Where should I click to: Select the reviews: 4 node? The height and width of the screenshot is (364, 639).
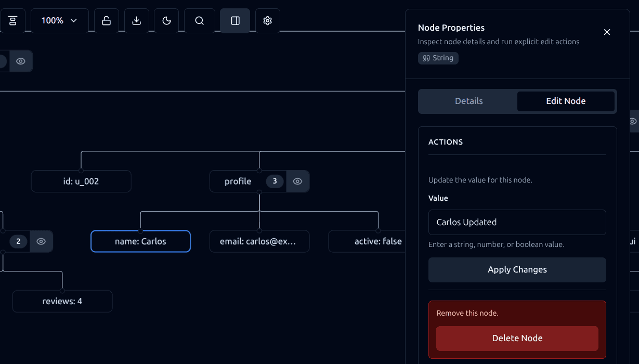pos(62,301)
